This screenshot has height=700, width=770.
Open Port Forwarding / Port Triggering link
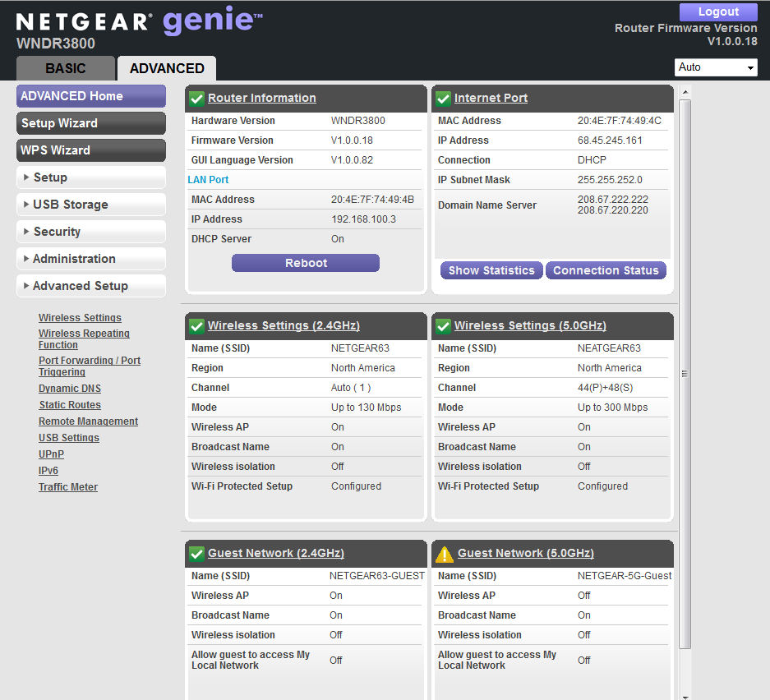point(90,366)
